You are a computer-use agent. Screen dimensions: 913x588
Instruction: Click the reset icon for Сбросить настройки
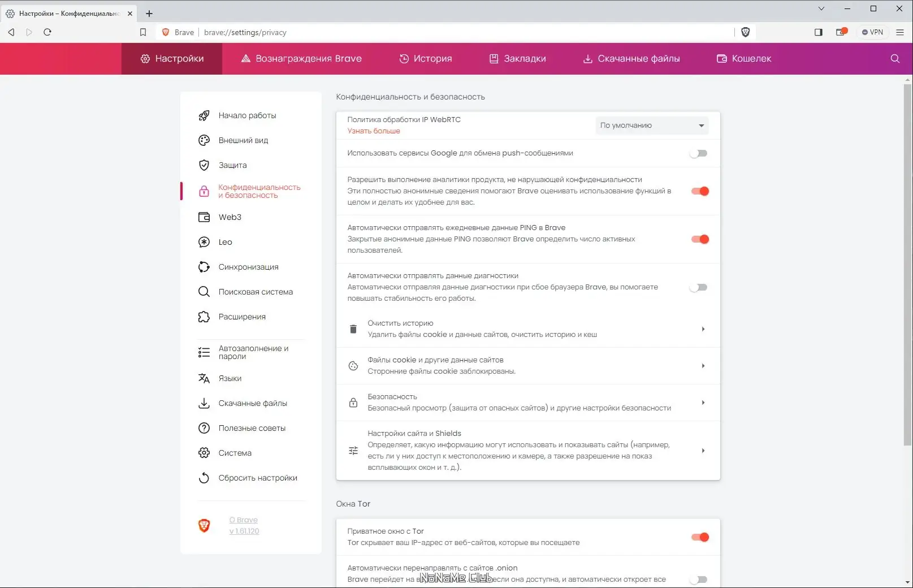204,478
